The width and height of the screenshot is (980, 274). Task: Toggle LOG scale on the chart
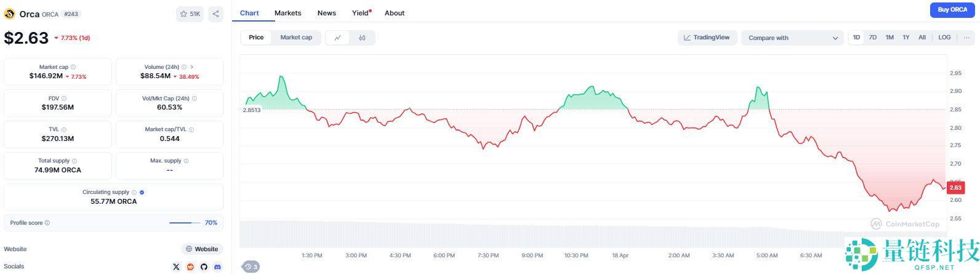[944, 38]
